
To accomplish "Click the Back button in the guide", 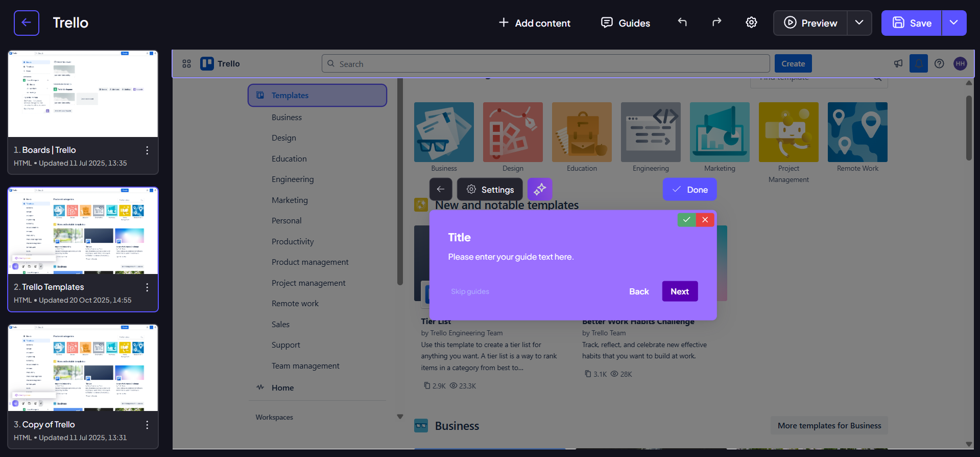I will tap(639, 291).
